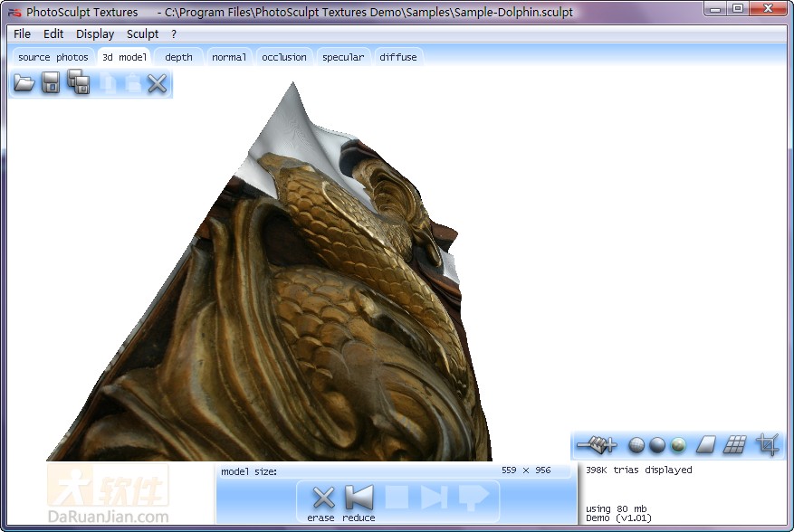Click the disabled skip-forward step button
Viewport: 794px width, 532px height.
click(x=434, y=497)
